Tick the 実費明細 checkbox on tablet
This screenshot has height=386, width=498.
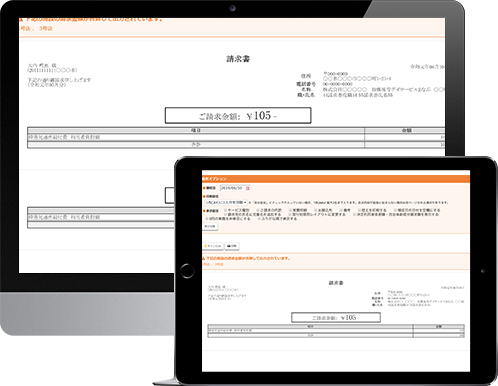click(x=290, y=210)
